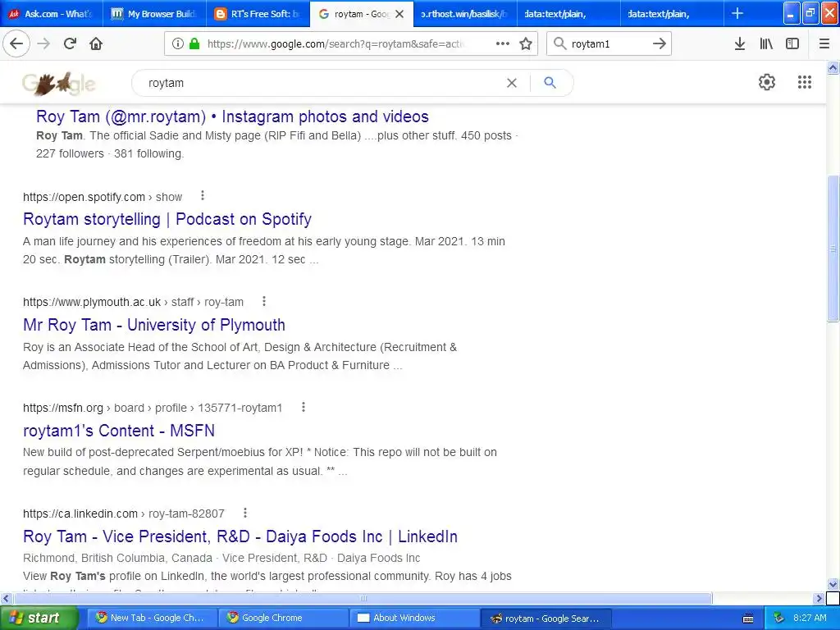Click the address bar URL
Image resolution: width=840 pixels, height=630 pixels.
(336, 44)
